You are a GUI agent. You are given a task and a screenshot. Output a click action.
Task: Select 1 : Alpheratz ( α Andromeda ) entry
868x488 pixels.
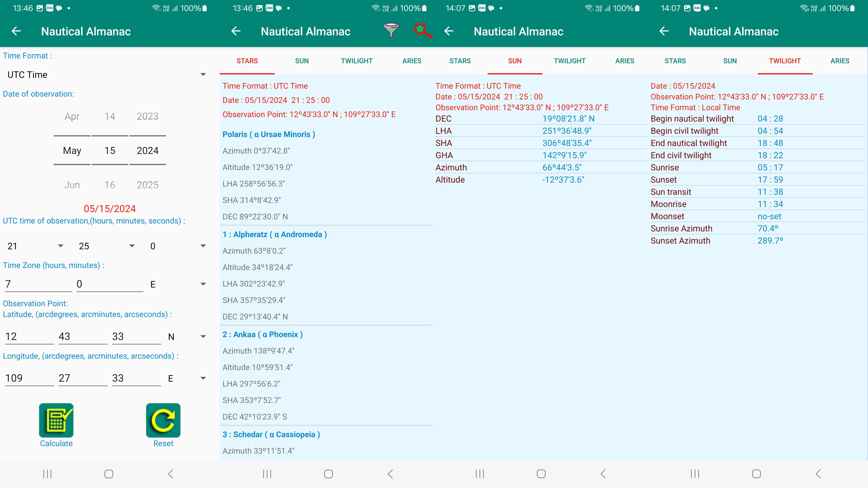(275, 235)
